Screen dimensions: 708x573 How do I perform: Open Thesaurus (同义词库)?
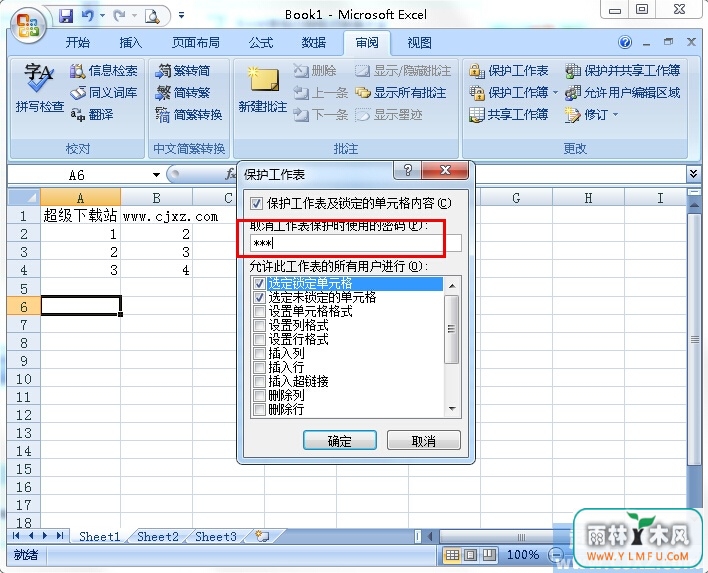click(104, 93)
